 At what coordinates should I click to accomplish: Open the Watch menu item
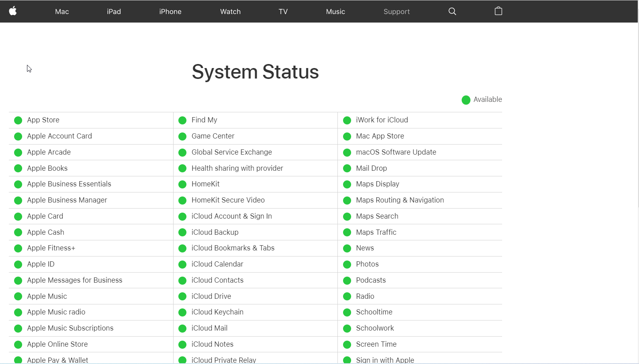[230, 12]
